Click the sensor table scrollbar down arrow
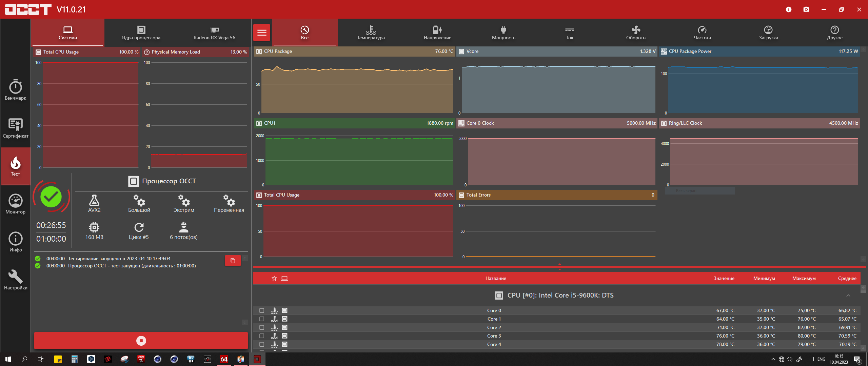This screenshot has height=366, width=868. coord(863,348)
